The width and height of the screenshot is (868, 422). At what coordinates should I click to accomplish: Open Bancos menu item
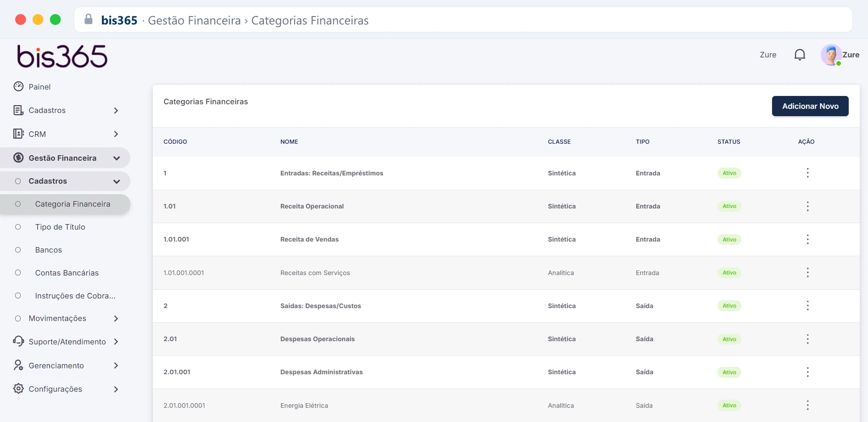click(48, 250)
